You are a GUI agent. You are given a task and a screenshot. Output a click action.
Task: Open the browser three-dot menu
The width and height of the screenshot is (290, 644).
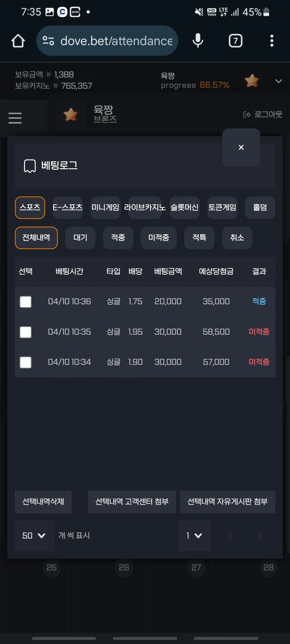click(272, 41)
